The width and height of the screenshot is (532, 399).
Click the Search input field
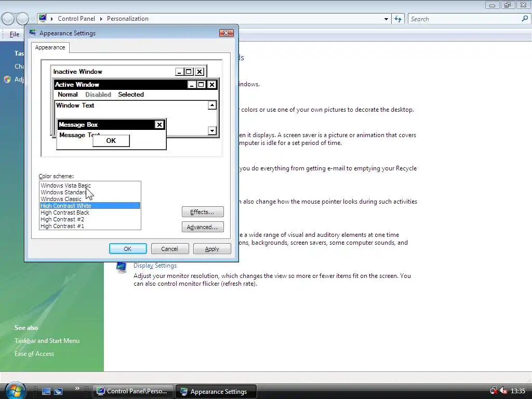(464, 19)
